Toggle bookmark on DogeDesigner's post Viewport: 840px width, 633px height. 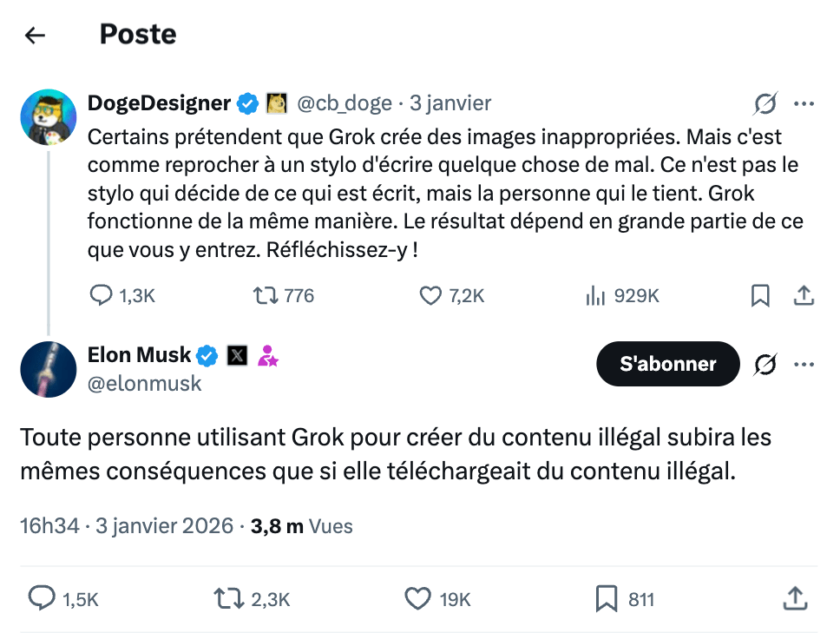click(x=761, y=296)
